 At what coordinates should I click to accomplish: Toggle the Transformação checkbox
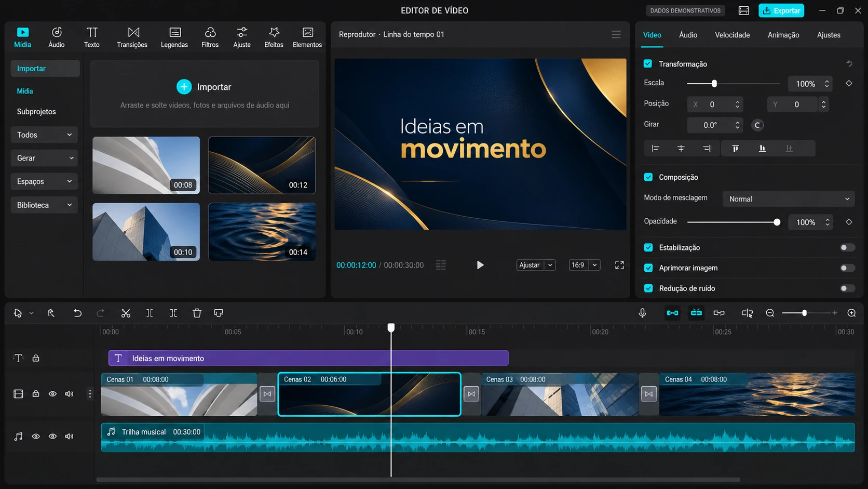[x=648, y=63]
